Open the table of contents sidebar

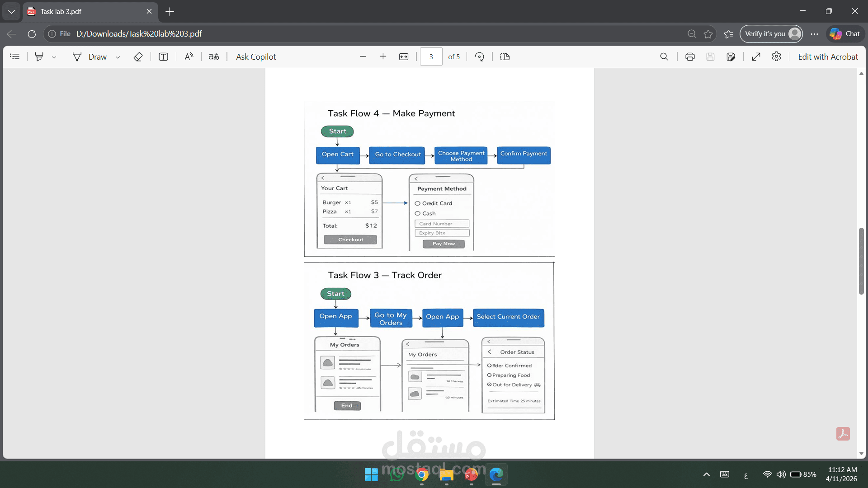pos(15,56)
